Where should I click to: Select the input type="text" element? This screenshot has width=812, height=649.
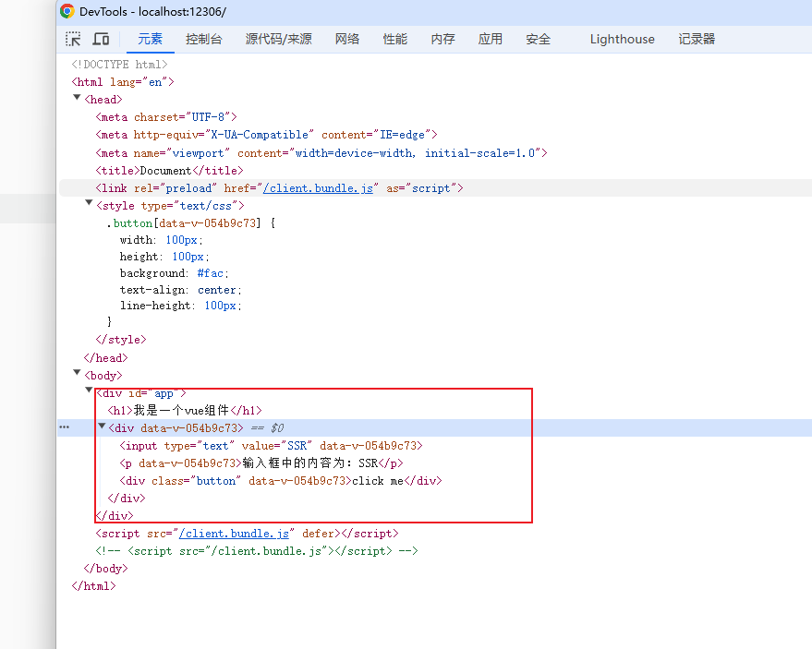coord(271,446)
